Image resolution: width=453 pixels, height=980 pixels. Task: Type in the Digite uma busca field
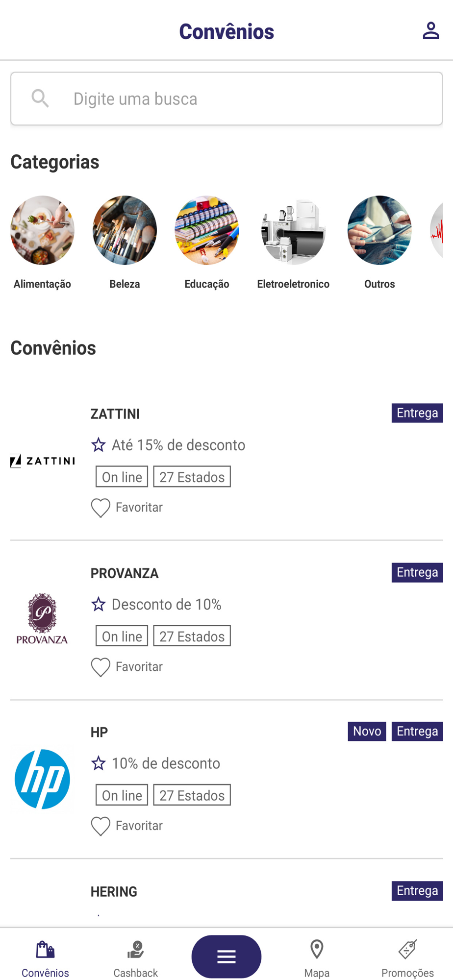pyautogui.click(x=245, y=98)
